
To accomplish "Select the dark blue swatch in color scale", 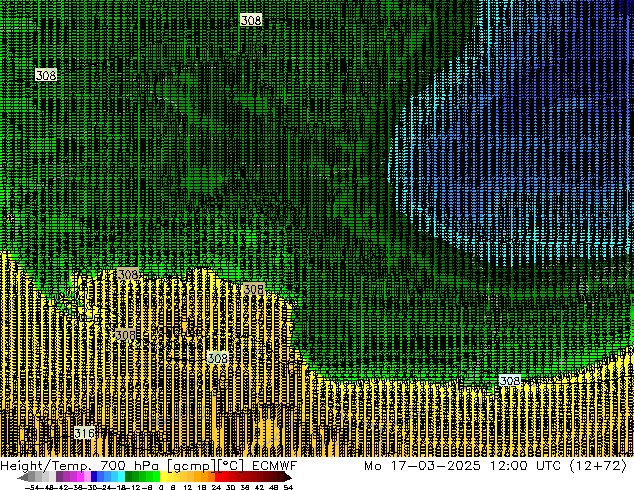I will pyautogui.click(x=94, y=477).
